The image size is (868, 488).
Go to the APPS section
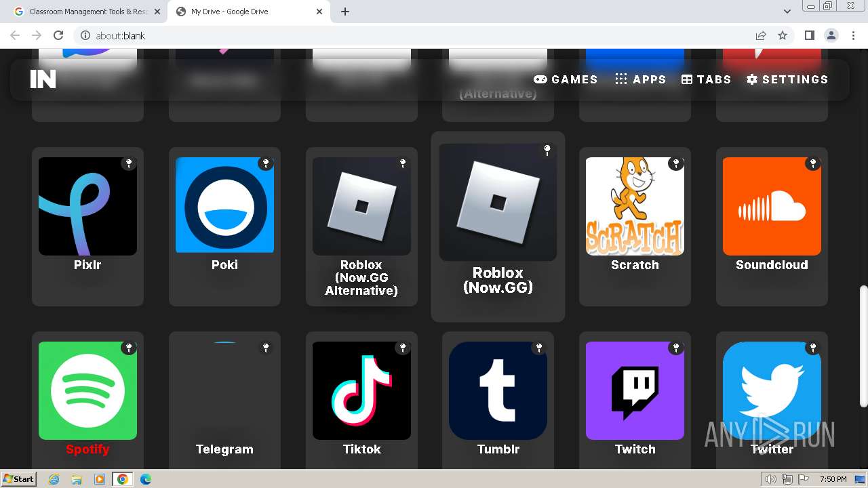click(x=640, y=79)
